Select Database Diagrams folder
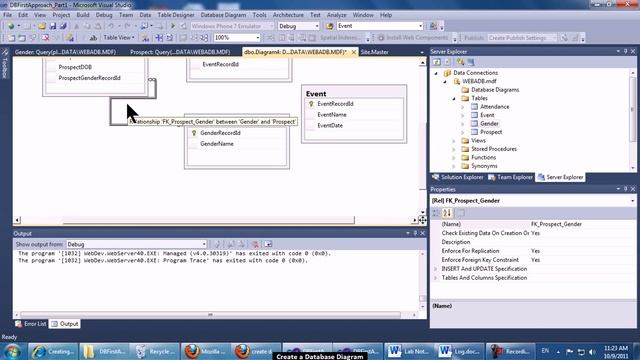 click(495, 90)
